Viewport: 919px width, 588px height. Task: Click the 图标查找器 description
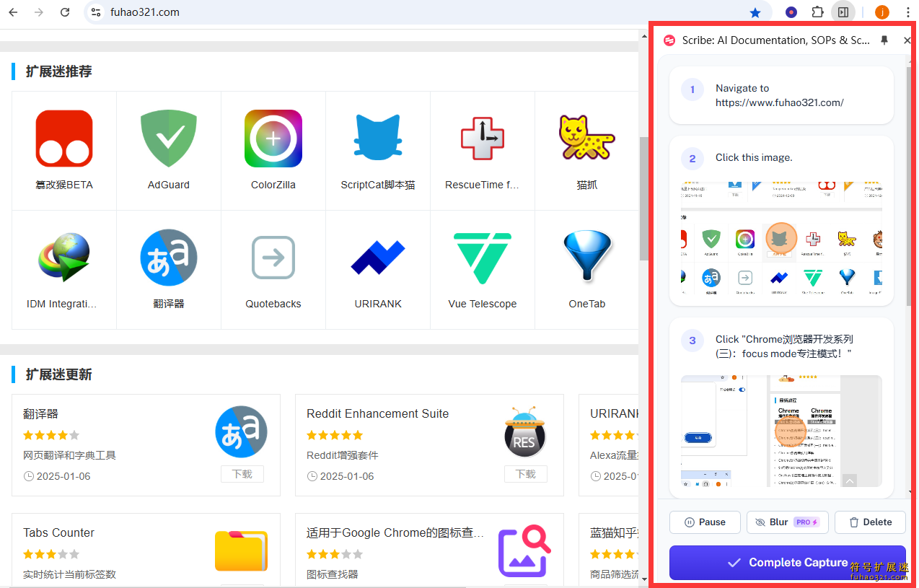[333, 574]
